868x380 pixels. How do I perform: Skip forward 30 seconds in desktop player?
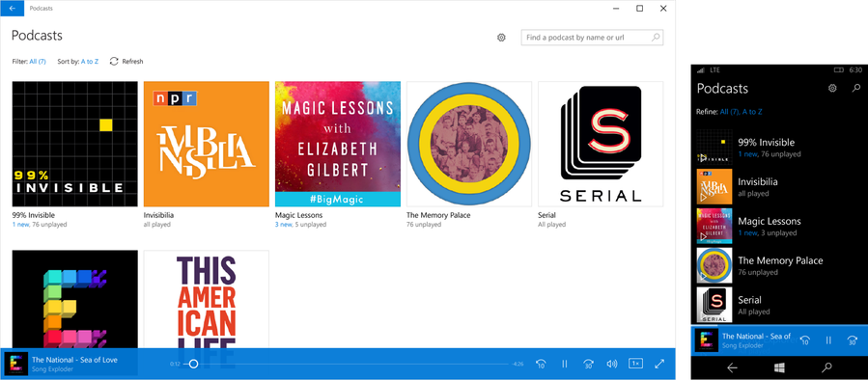point(588,364)
